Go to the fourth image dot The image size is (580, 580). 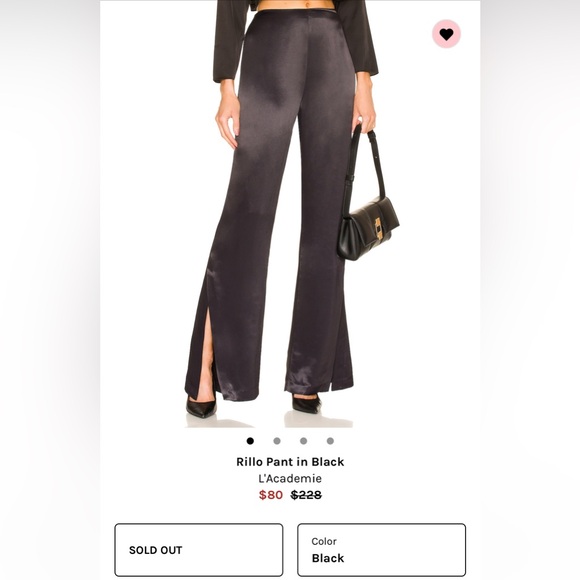330,441
